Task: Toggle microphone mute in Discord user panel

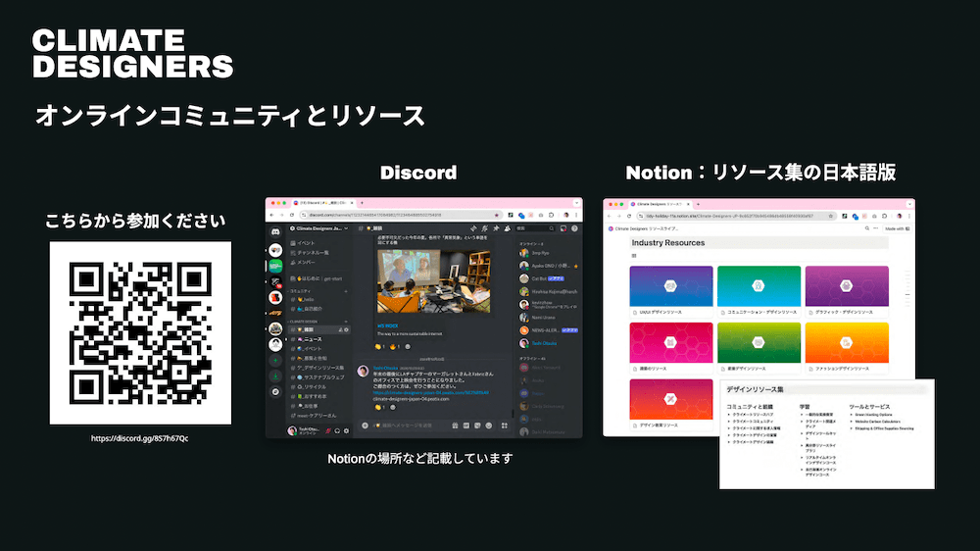Action: (328, 431)
